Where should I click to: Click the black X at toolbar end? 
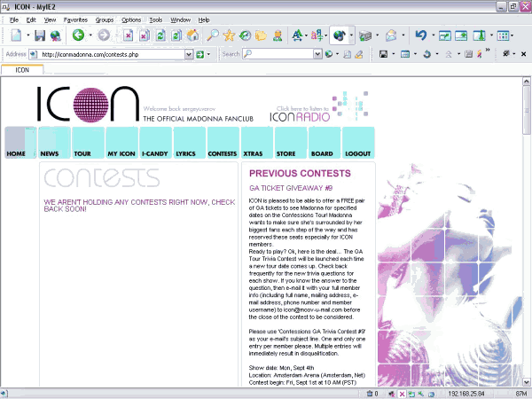(x=523, y=54)
